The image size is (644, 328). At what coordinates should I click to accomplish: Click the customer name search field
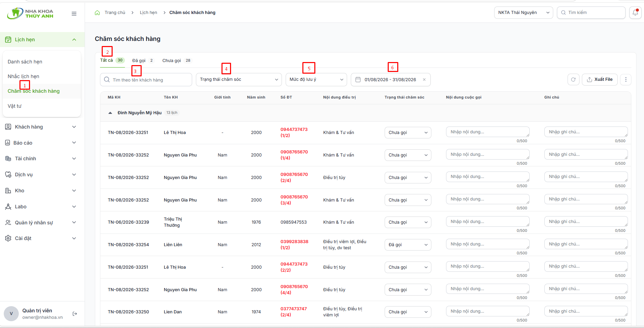146,80
